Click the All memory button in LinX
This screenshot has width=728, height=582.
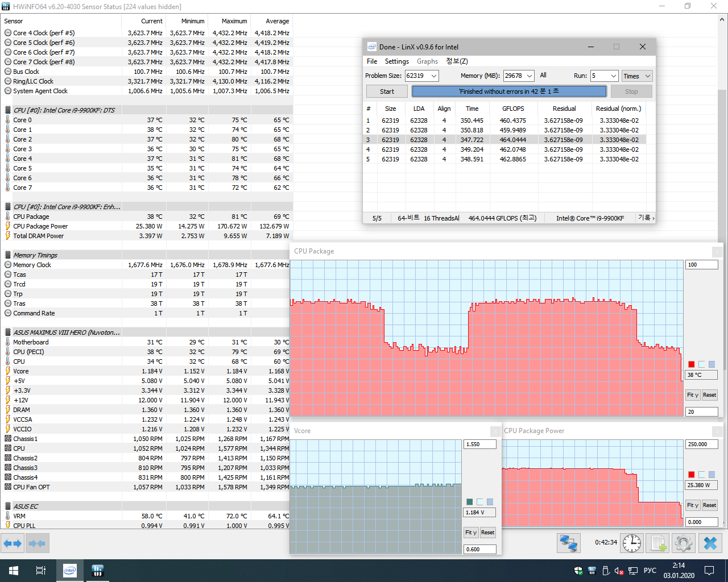click(x=543, y=75)
